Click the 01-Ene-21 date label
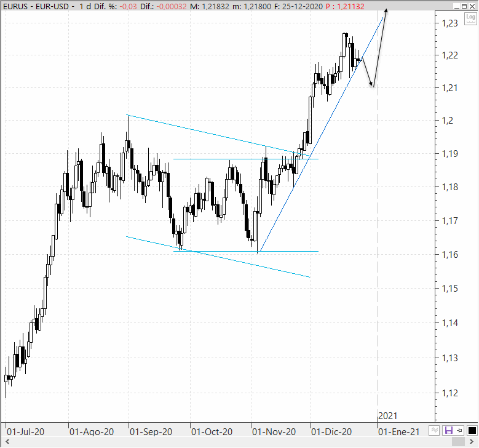Image resolution: width=479 pixels, height=448 pixels. click(x=399, y=432)
